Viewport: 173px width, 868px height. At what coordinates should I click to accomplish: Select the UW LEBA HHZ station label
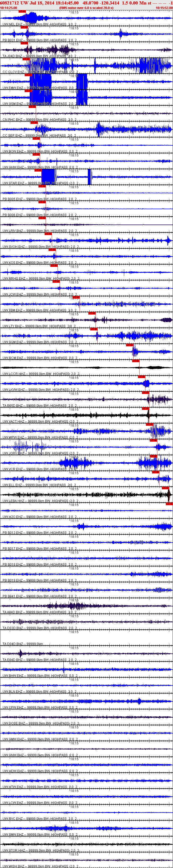41,501
